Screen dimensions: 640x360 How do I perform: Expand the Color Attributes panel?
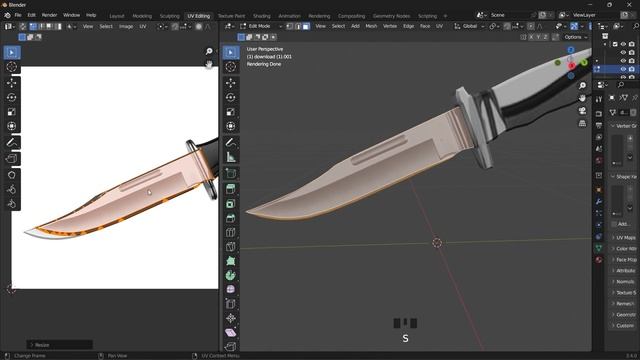tap(624, 249)
